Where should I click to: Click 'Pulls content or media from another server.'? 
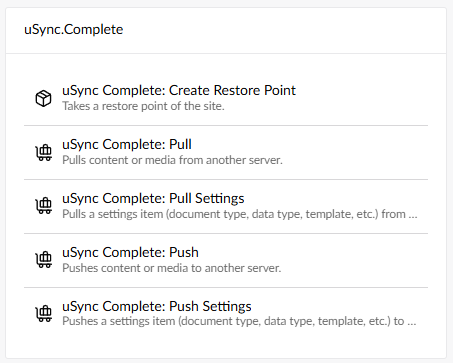[x=172, y=160]
